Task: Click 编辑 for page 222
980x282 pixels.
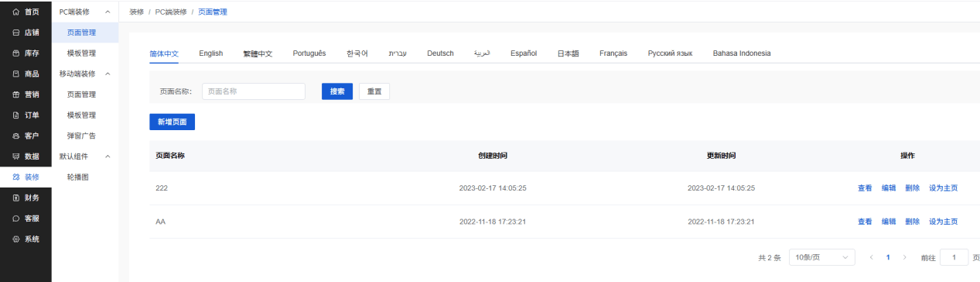Action: 889,188
